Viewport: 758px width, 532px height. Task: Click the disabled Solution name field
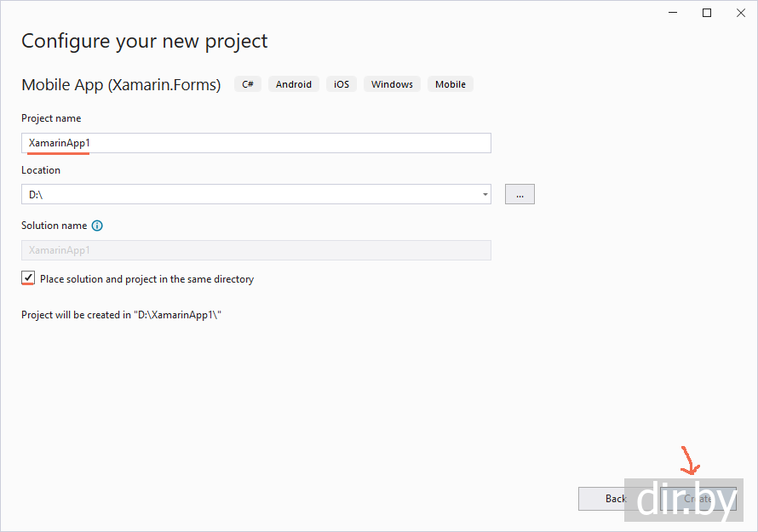tap(256, 250)
